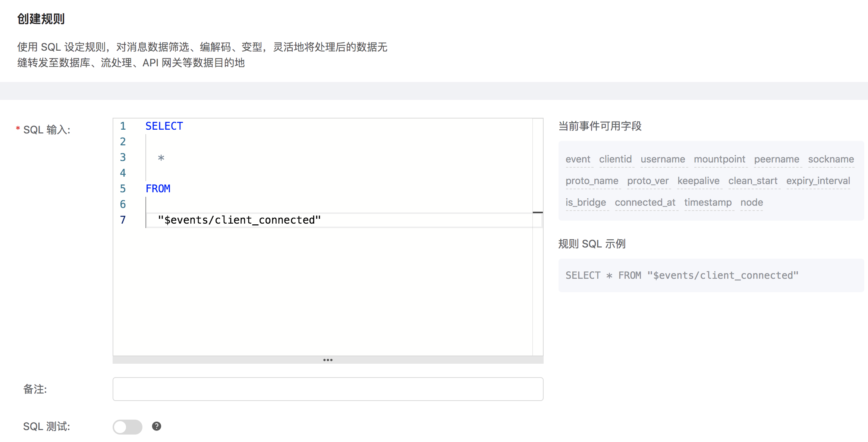Click the node field tag
Image resolution: width=868 pixels, height=442 pixels.
[x=751, y=202]
